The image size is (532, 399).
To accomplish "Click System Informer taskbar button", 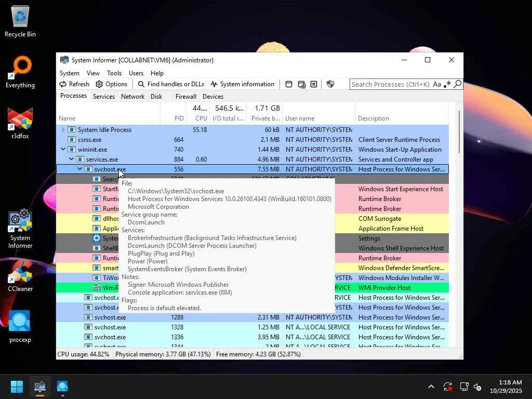I will (39, 387).
